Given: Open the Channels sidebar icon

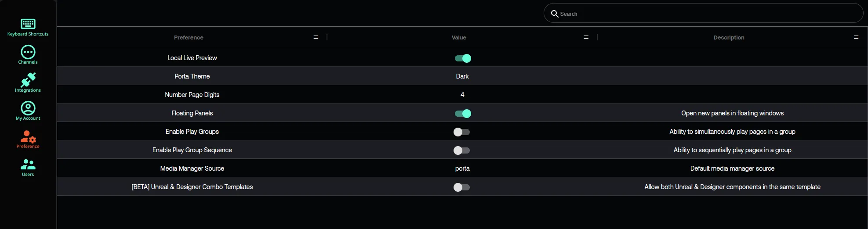Looking at the screenshot, I should point(28,52).
